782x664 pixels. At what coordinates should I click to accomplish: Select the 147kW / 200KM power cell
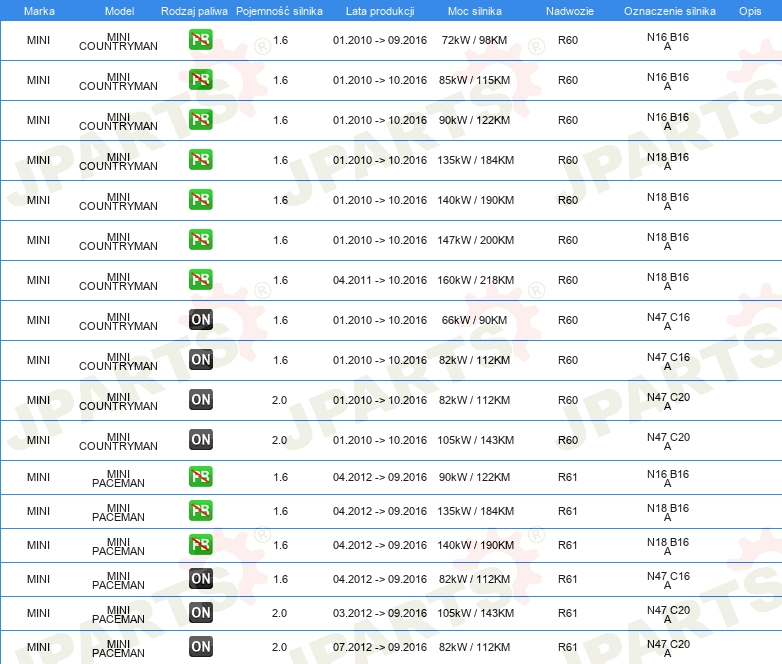(475, 240)
